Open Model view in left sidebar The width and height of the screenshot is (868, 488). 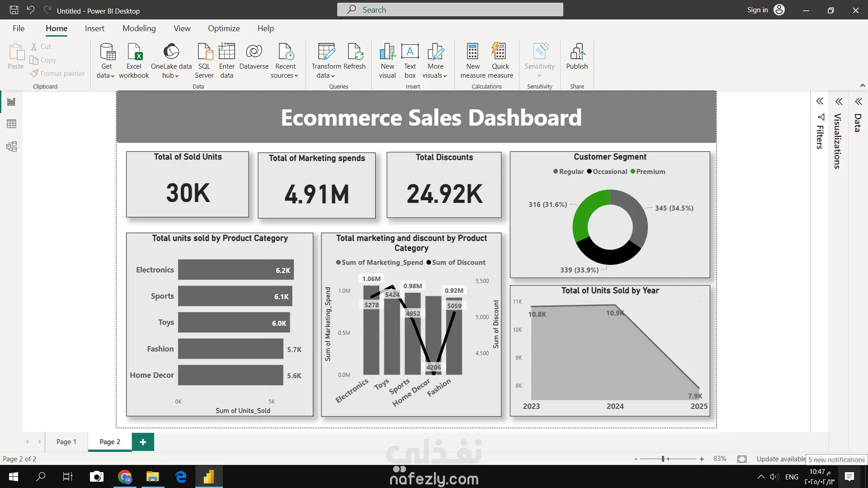point(12,146)
